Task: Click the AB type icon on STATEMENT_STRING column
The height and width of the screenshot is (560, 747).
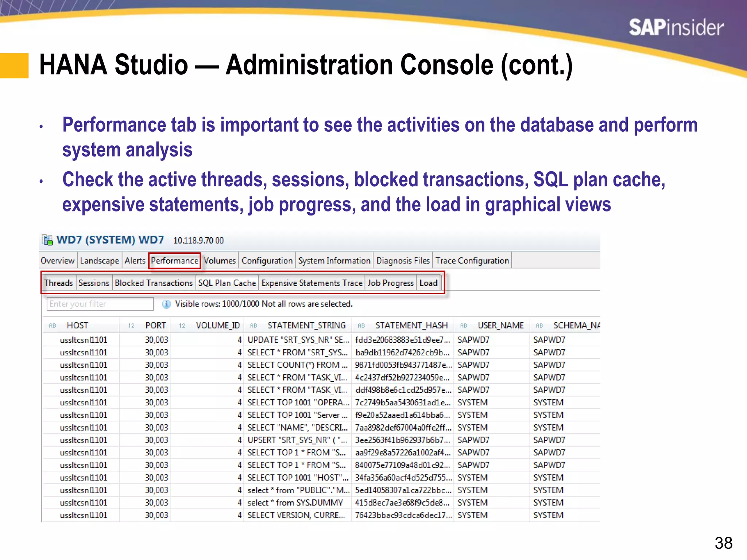Action: 253,326
